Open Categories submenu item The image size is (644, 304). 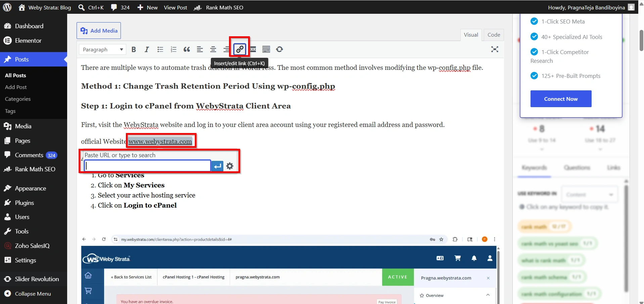click(18, 99)
